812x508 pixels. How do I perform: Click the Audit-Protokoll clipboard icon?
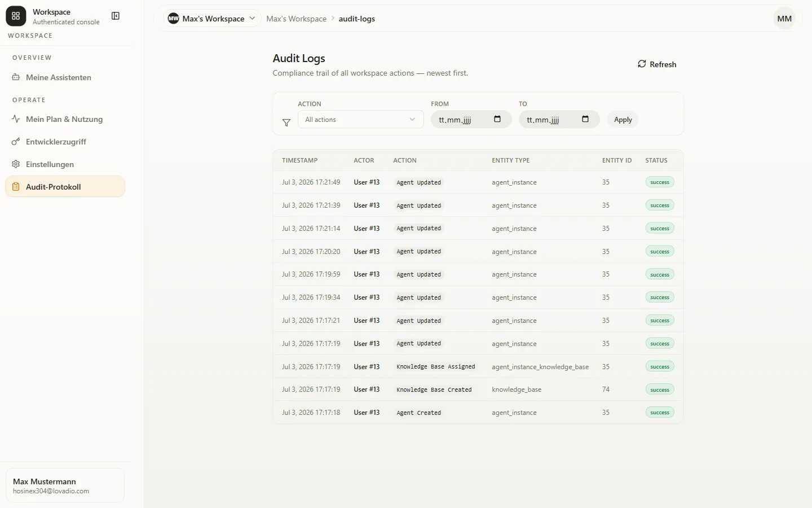(x=16, y=187)
